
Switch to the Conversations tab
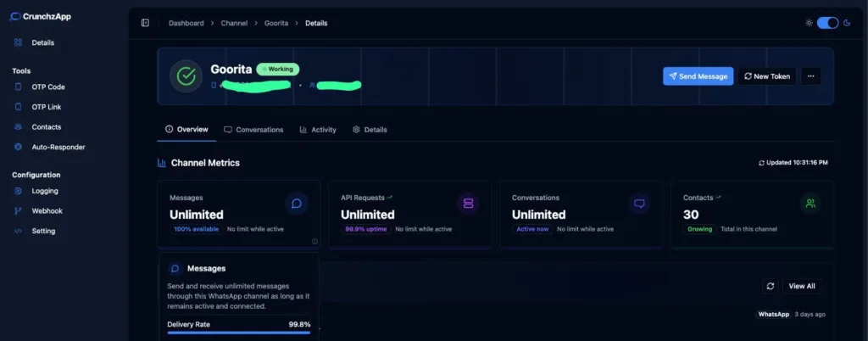point(253,130)
